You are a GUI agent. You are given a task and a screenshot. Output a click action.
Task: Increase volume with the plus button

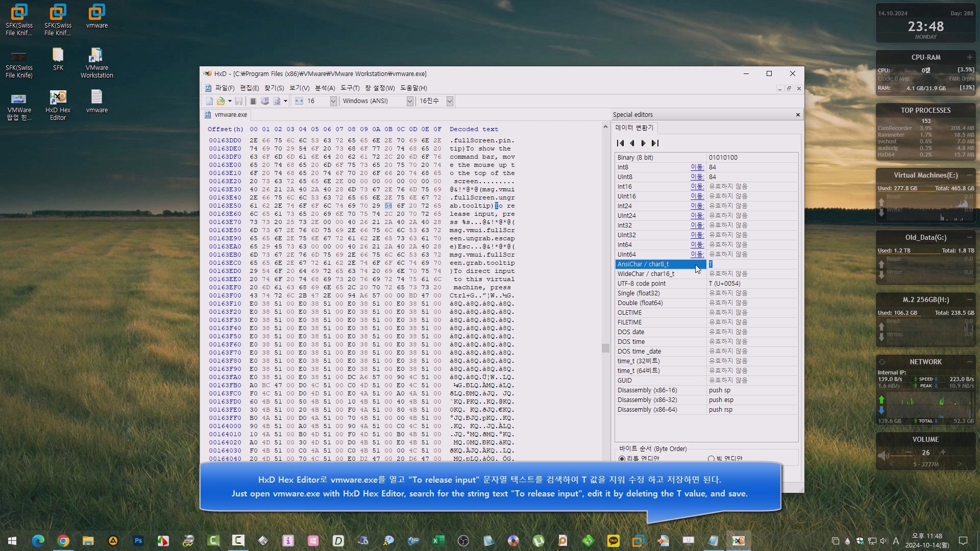[943, 453]
